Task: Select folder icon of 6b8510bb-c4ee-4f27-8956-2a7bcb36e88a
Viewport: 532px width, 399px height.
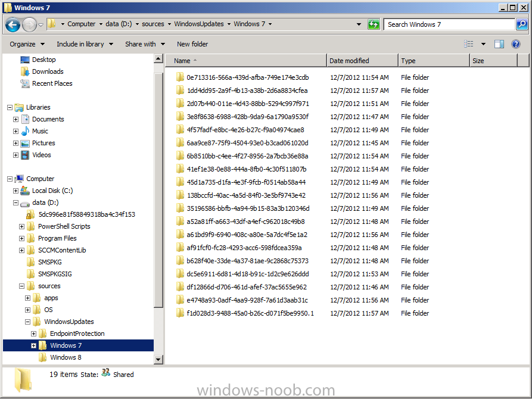Action: 180,156
